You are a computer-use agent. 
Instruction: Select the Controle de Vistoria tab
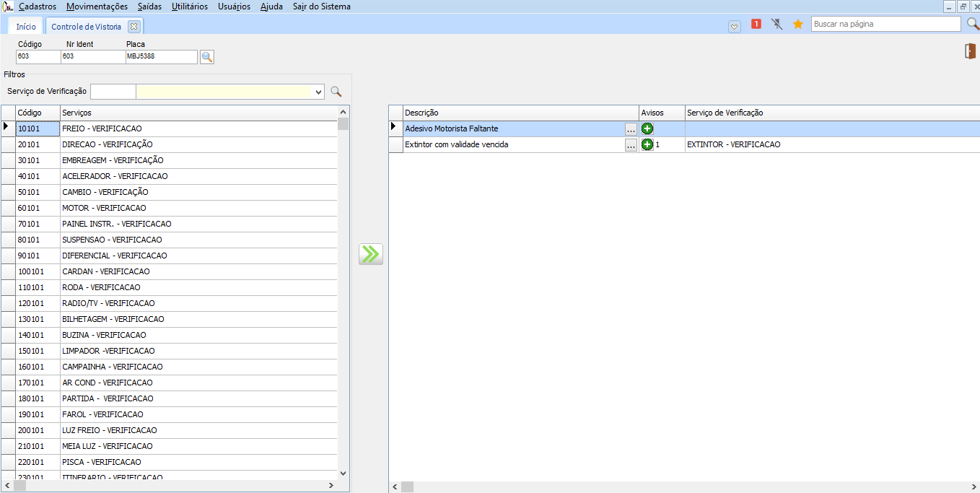click(x=87, y=26)
